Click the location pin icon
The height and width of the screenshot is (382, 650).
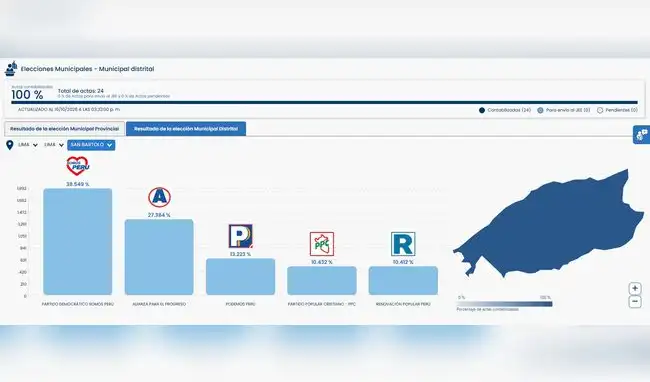10,145
